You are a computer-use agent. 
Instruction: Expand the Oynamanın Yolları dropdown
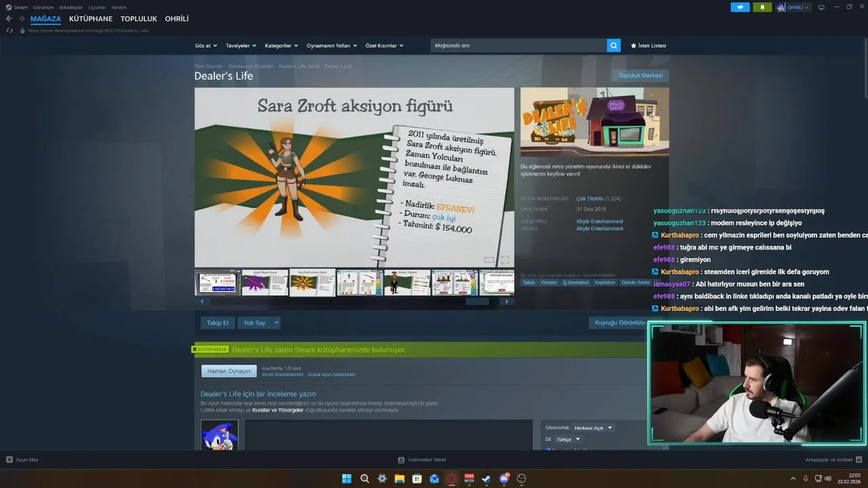coord(332,45)
